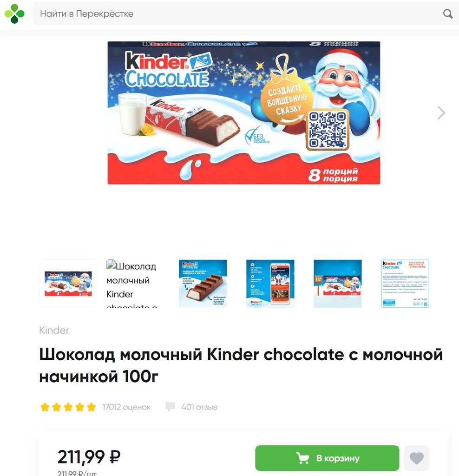The height and width of the screenshot is (476, 459).
Task: Click the five-star rating
Action: 68,407
